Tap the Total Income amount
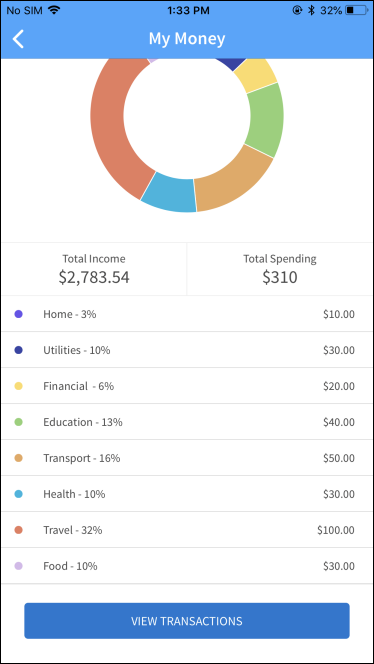Image resolution: width=374 pixels, height=664 pixels. click(x=94, y=277)
